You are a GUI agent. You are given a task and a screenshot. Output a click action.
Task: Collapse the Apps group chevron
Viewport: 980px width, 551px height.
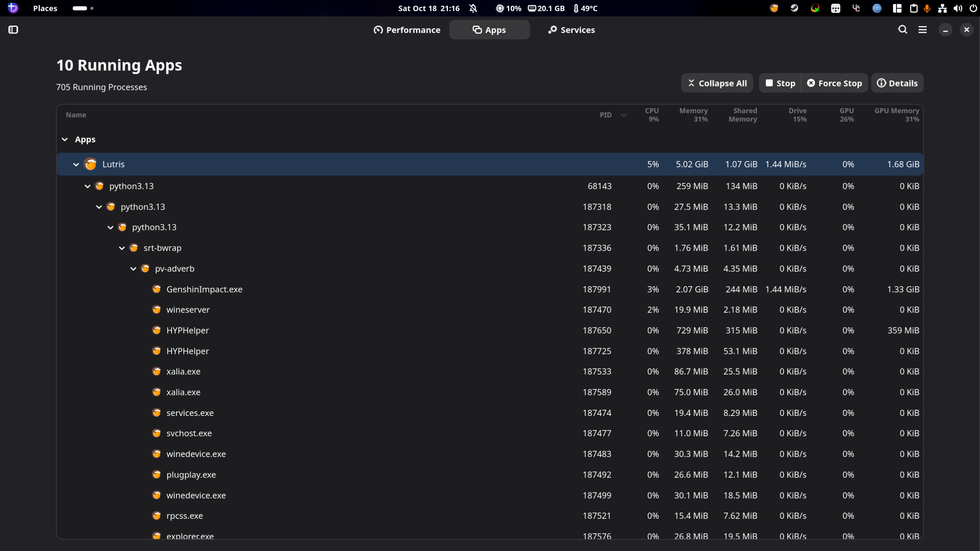(x=65, y=139)
